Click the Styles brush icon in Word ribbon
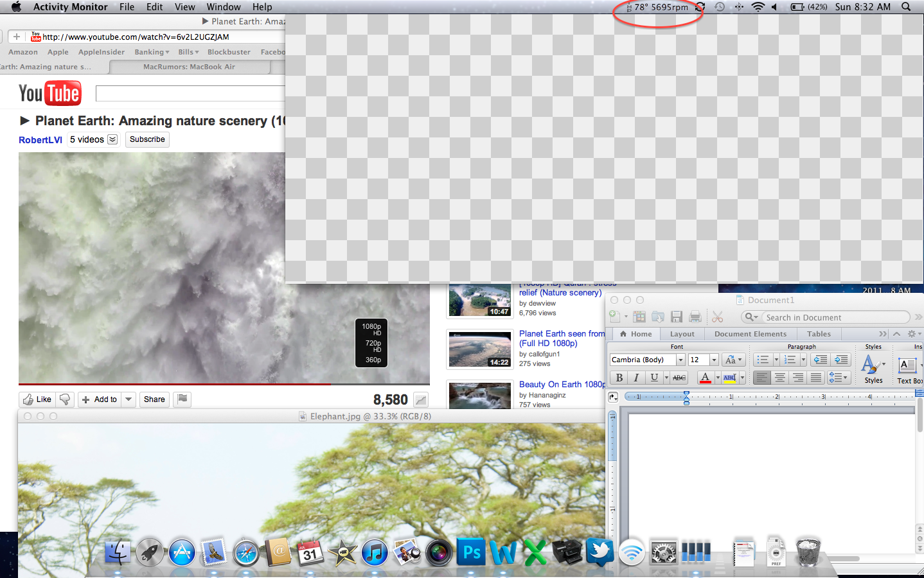This screenshot has height=578, width=924. pos(870,365)
